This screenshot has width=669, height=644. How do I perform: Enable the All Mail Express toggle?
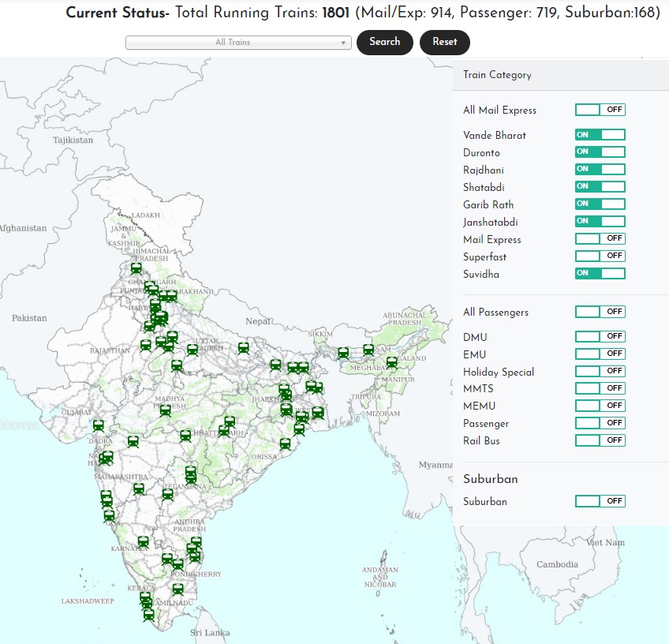click(x=600, y=110)
